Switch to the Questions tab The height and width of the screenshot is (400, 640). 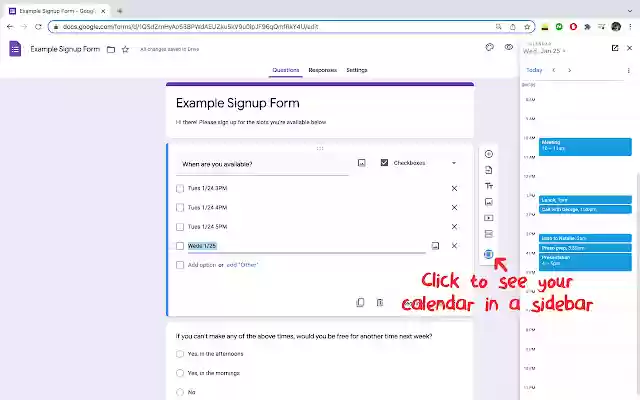tap(286, 70)
